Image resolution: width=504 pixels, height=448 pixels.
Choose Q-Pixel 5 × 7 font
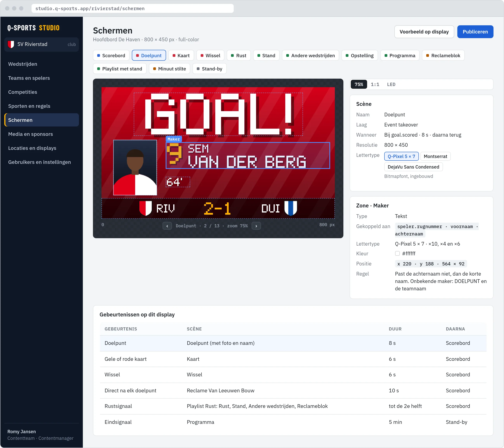(401, 156)
